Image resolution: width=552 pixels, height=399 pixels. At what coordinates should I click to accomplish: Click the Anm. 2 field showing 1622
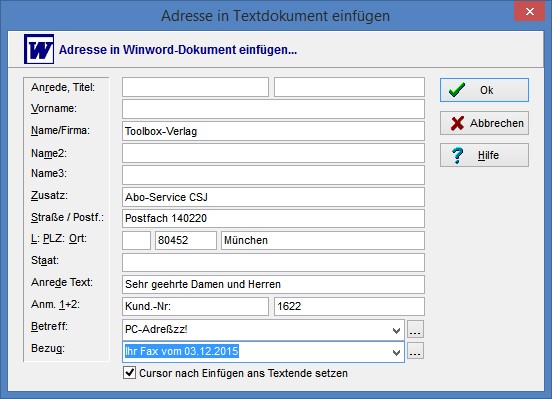[x=349, y=306]
